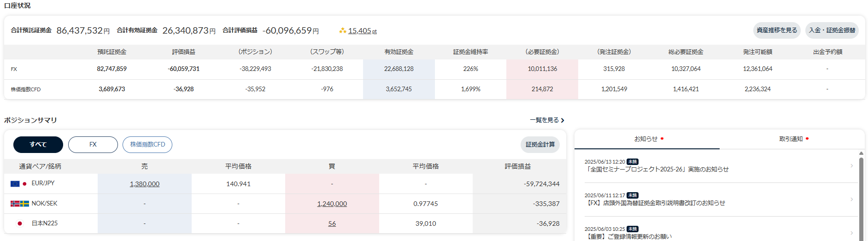Image resolution: width=868 pixels, height=241 pixels.
Task: Click the EUR/JPY sell quantity 1,380,000
Action: click(x=145, y=184)
